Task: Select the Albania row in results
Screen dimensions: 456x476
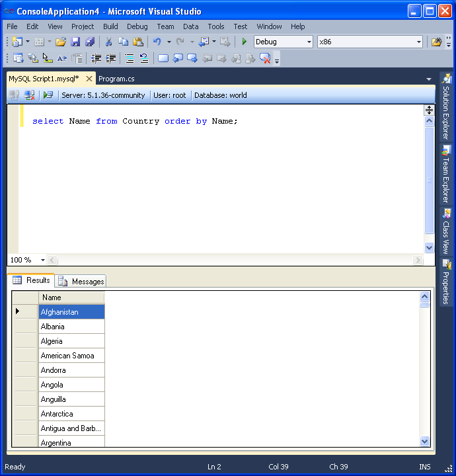Action: (x=71, y=327)
